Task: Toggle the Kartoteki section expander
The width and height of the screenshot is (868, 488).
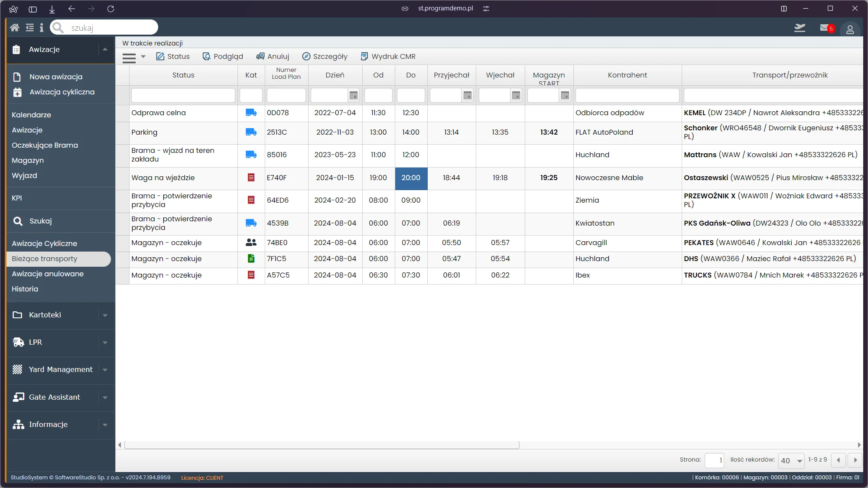Action: pyautogui.click(x=105, y=315)
